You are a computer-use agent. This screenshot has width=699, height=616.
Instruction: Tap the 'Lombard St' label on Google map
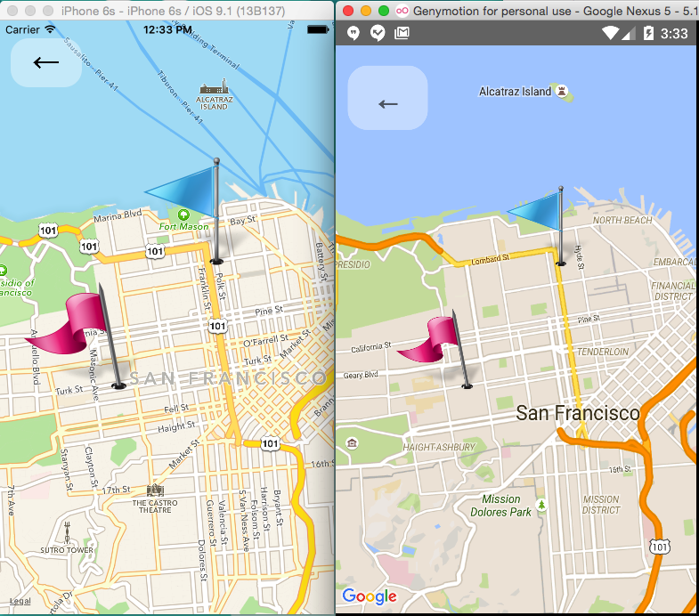click(x=491, y=259)
